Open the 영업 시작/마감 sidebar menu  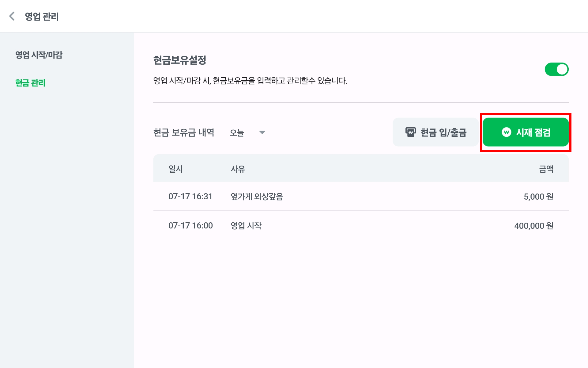(39, 55)
